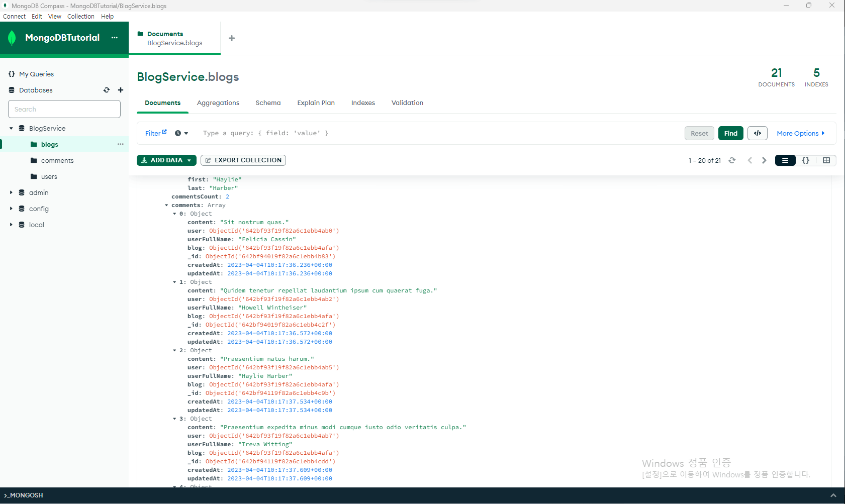Switch to JSON view

pyautogui.click(x=806, y=160)
